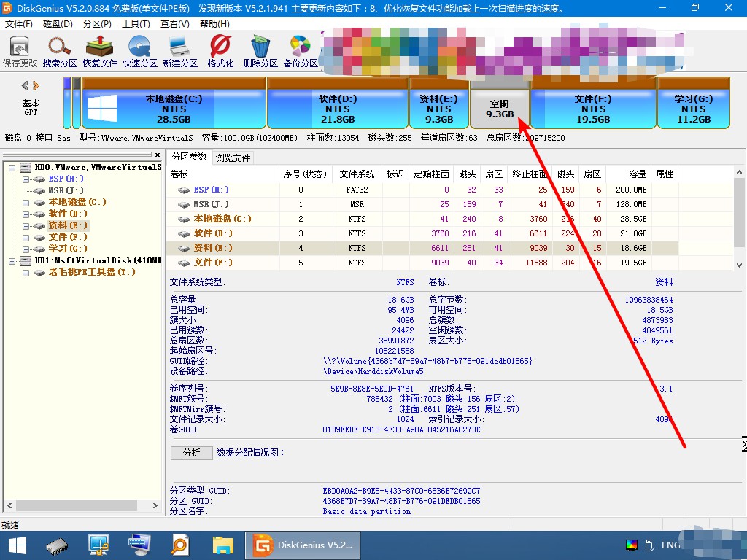Open the 帮助(H) menu

coord(214,24)
